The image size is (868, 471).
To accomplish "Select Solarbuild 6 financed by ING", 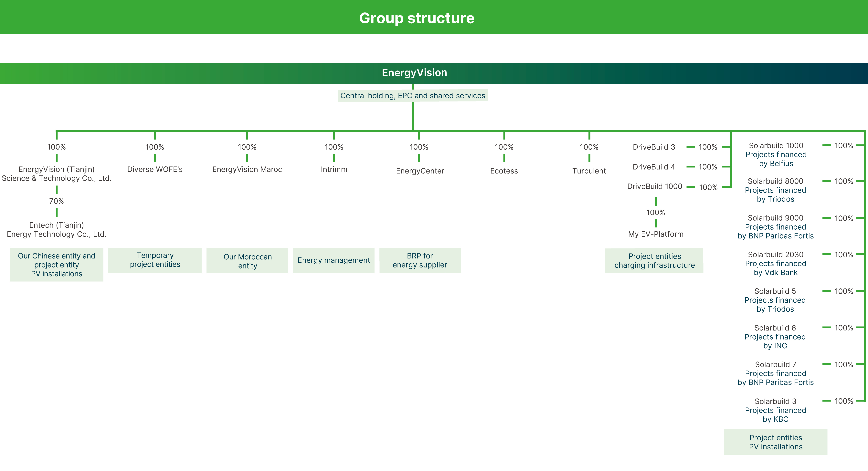I will tap(775, 337).
